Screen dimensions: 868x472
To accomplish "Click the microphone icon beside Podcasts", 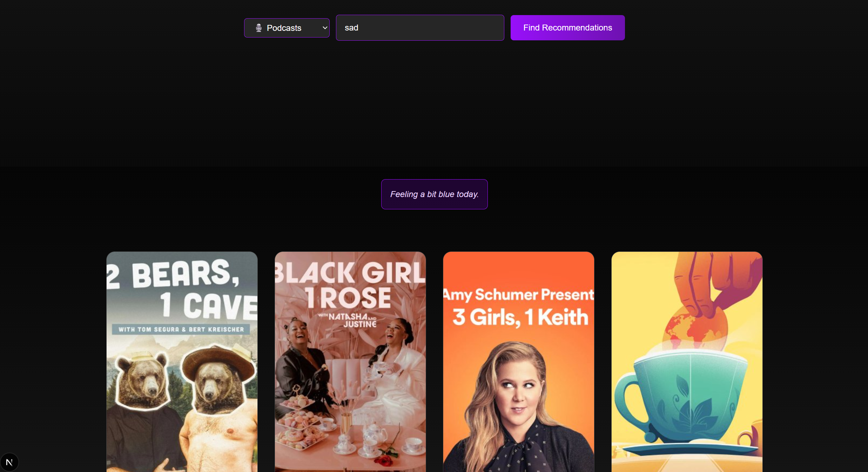I will pyautogui.click(x=259, y=28).
